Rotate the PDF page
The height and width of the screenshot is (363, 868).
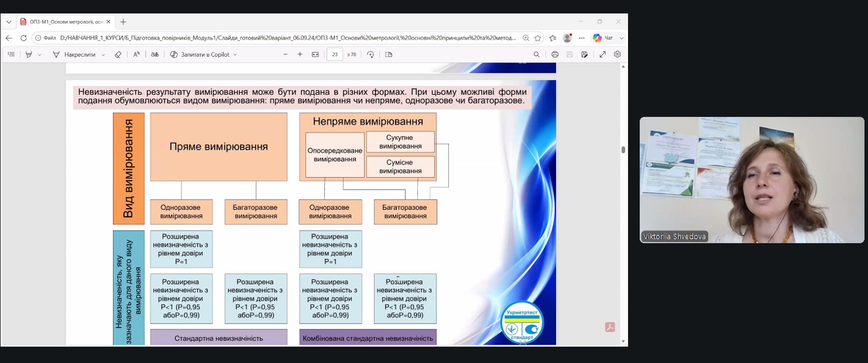coord(370,54)
